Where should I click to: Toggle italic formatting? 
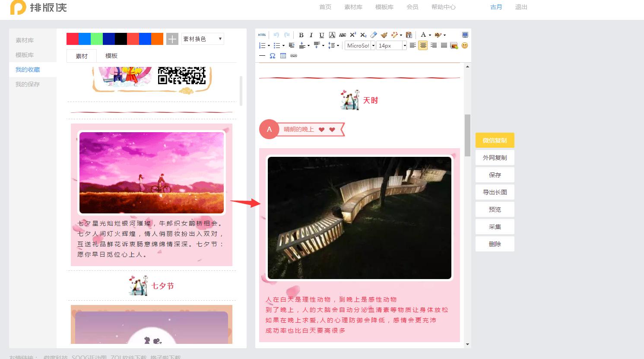pos(311,35)
